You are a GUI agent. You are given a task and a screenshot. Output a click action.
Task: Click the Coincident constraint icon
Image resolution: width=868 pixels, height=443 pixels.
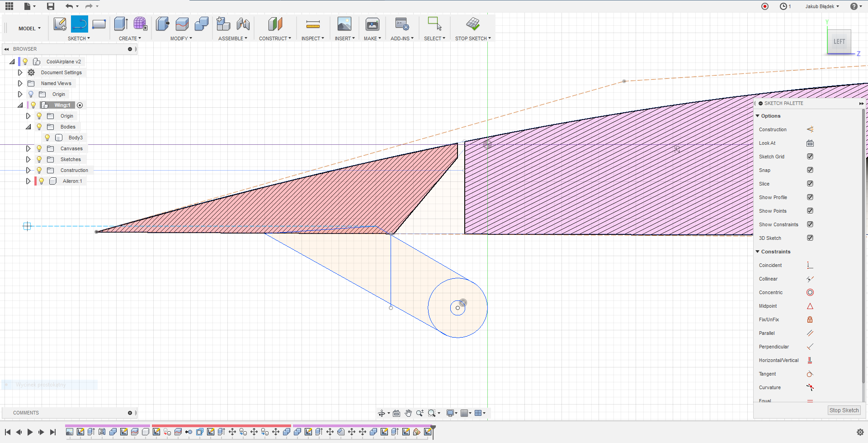click(x=810, y=265)
